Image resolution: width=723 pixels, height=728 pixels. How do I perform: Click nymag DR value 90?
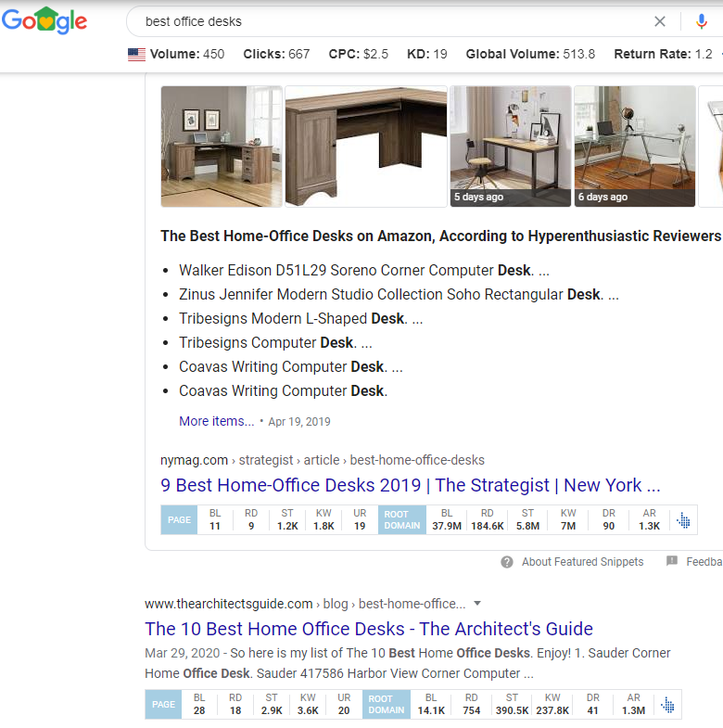pyautogui.click(x=609, y=526)
